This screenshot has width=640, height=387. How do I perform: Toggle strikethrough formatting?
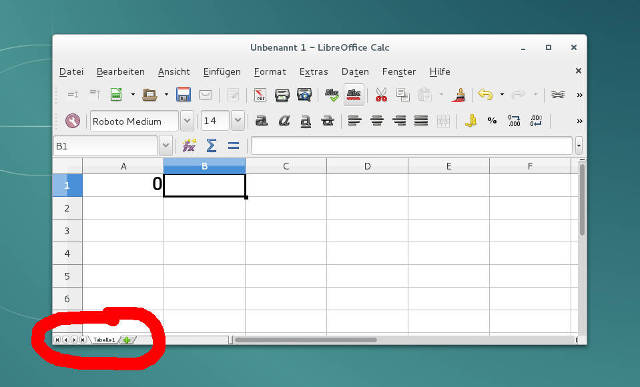click(x=328, y=121)
